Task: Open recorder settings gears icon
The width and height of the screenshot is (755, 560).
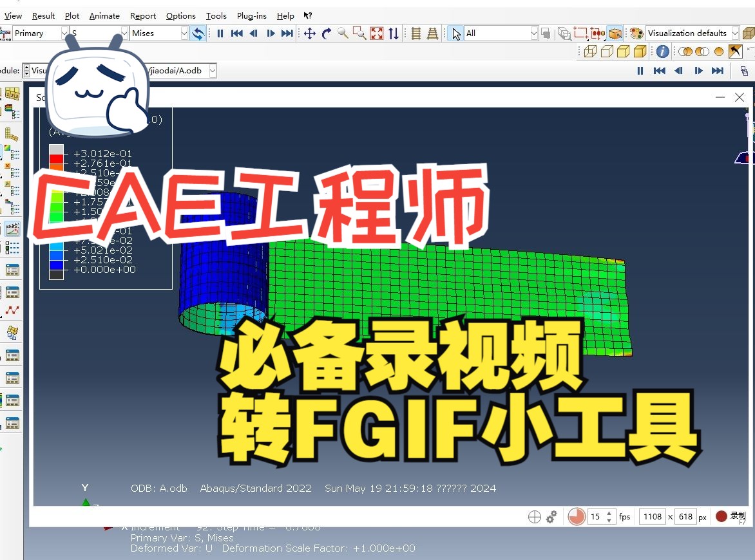Action: 552,517
